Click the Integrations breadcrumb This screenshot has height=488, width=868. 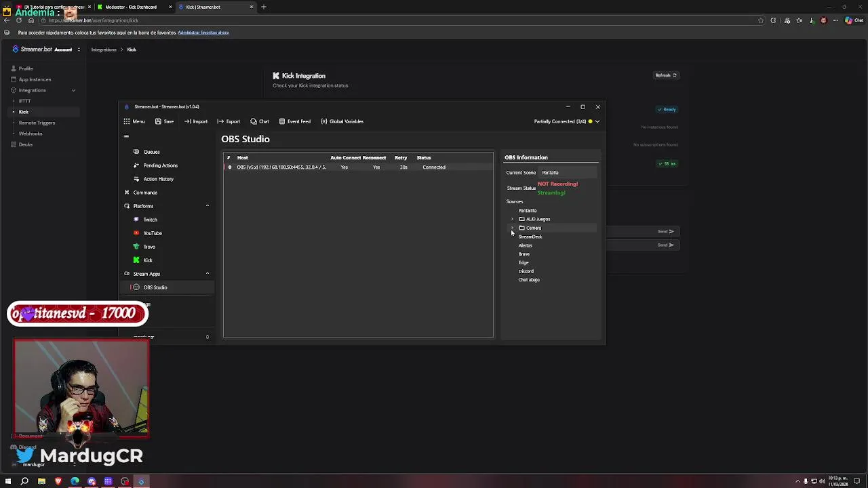tap(104, 49)
